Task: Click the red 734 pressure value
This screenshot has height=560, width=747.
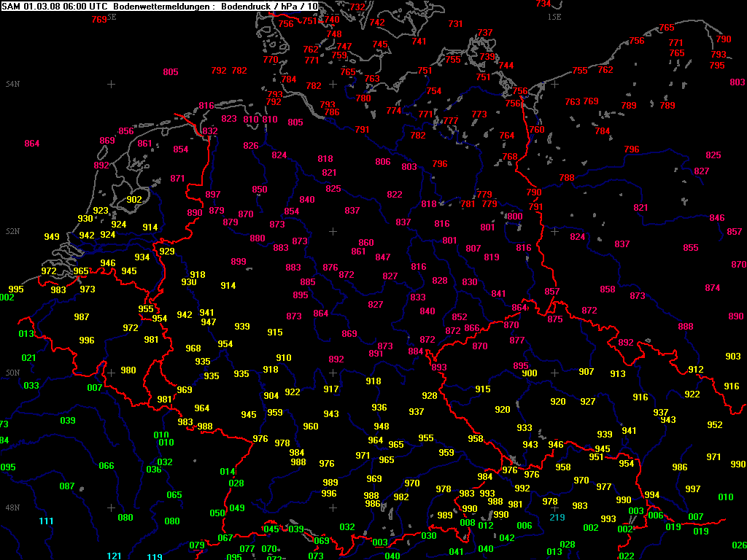Action: click(543, 4)
